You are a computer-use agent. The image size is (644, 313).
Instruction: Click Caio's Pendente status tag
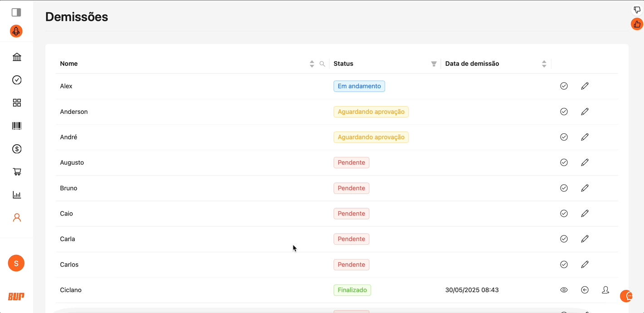pyautogui.click(x=351, y=213)
